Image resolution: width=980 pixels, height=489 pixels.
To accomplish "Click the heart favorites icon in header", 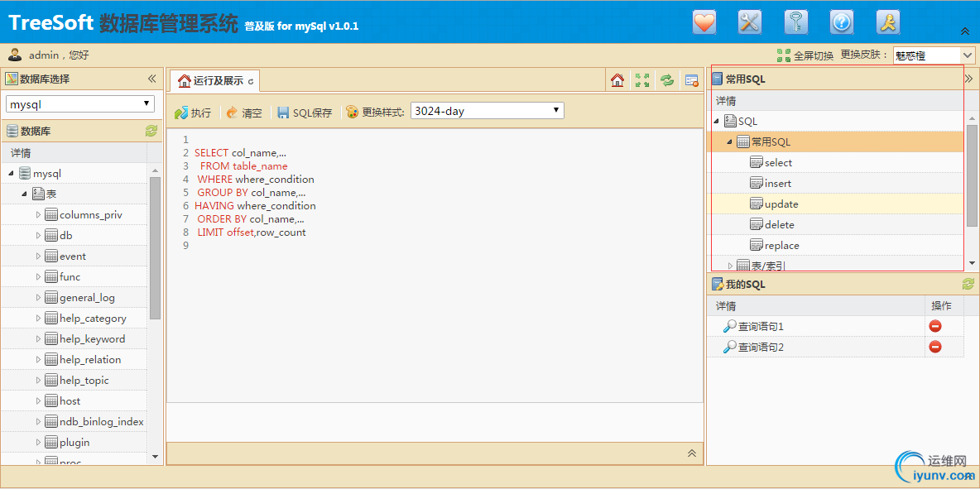I will tap(704, 22).
